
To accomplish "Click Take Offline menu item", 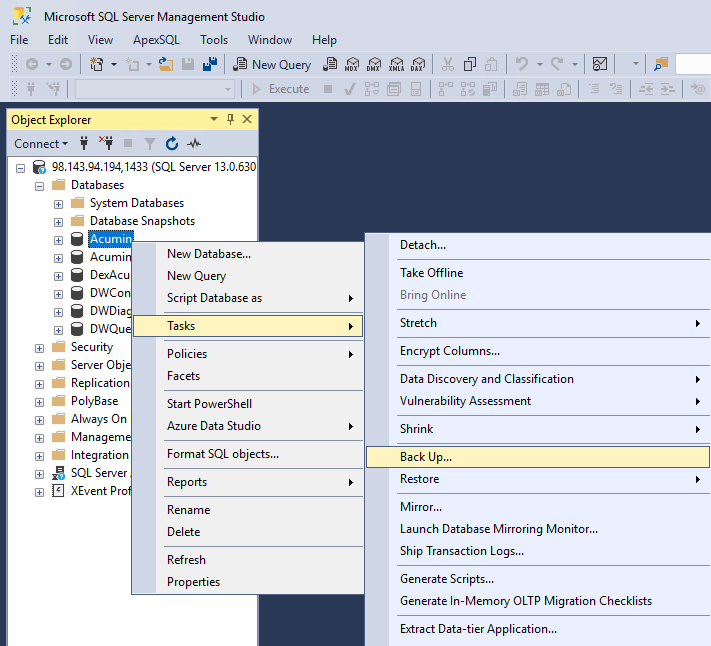I will [538, 273].
